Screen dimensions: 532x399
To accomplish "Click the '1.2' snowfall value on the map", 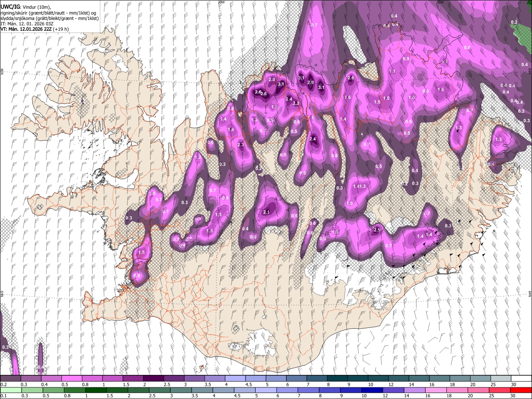I will click(198, 158).
